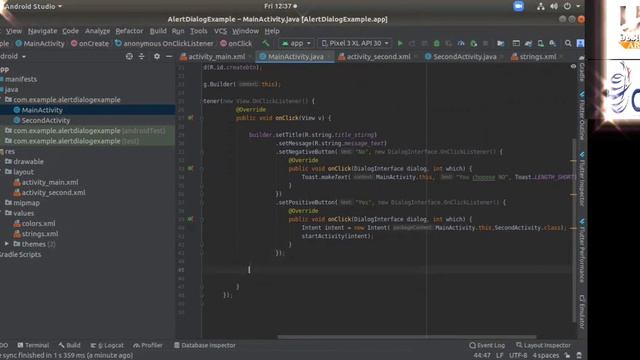Screen dimensions: 640x360
Task: Open the AVD Manager toolbar icon
Action: [540, 43]
